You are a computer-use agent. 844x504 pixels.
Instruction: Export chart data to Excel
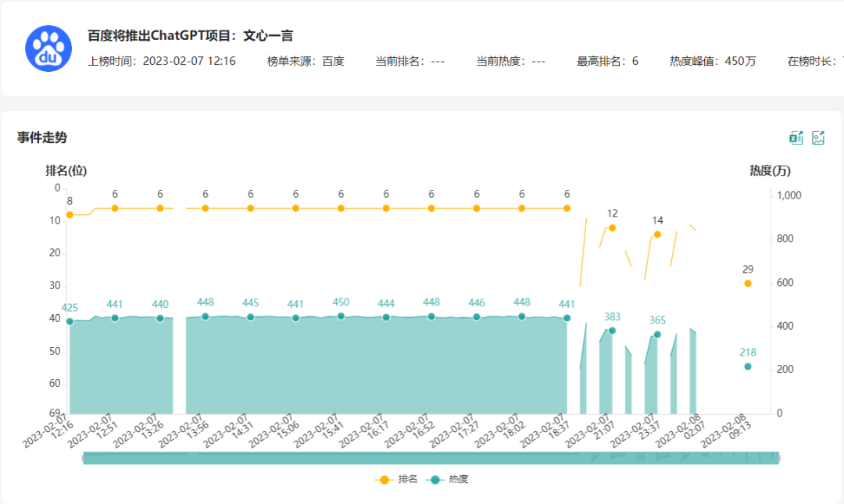click(x=796, y=138)
